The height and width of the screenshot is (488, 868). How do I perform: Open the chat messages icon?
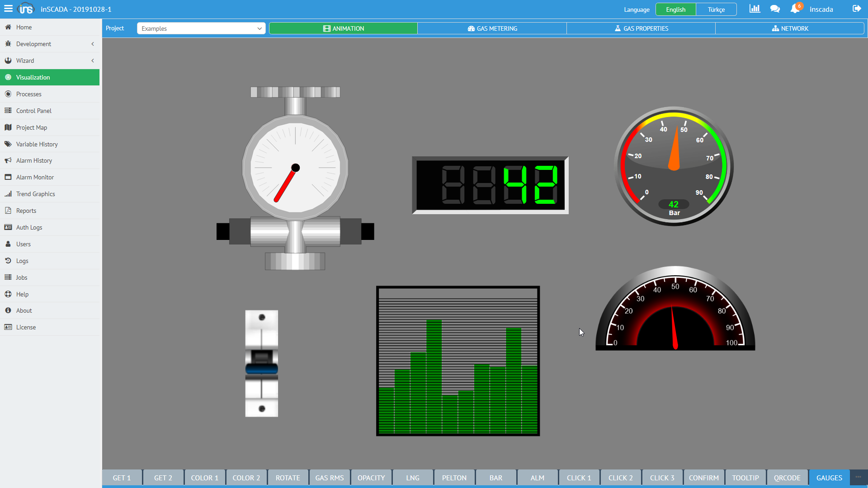coord(775,9)
